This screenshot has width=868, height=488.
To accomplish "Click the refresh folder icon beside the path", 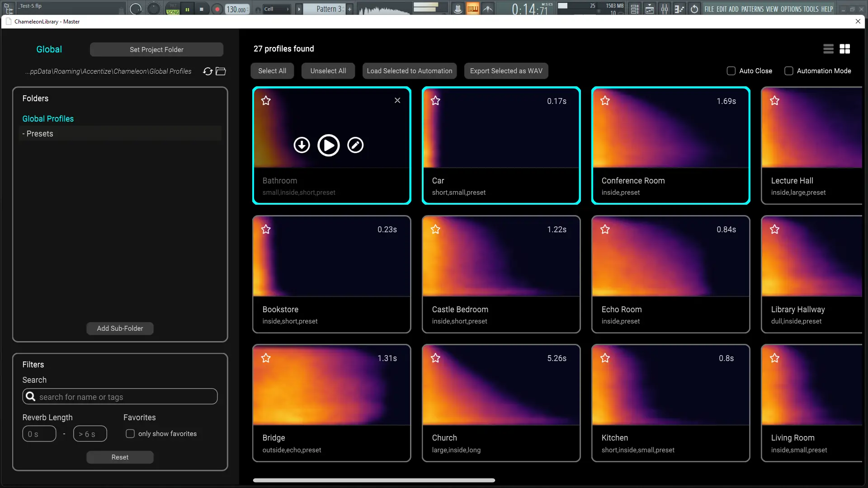I will 208,71.
